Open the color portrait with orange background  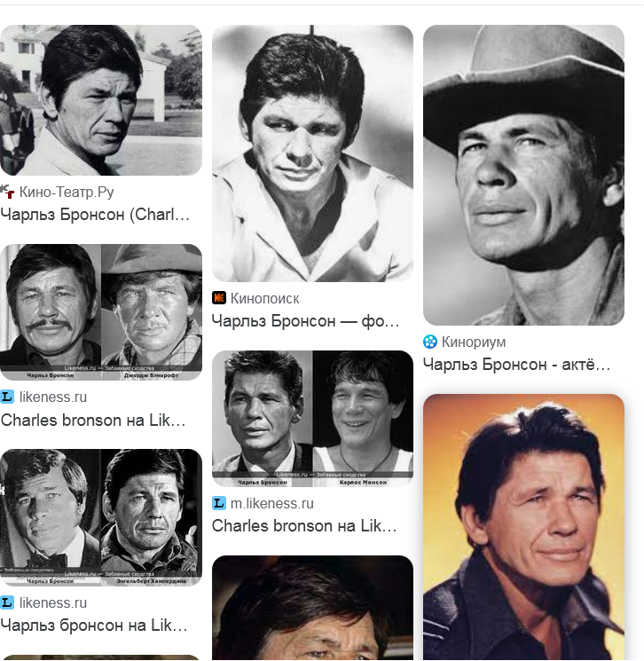tap(523, 527)
